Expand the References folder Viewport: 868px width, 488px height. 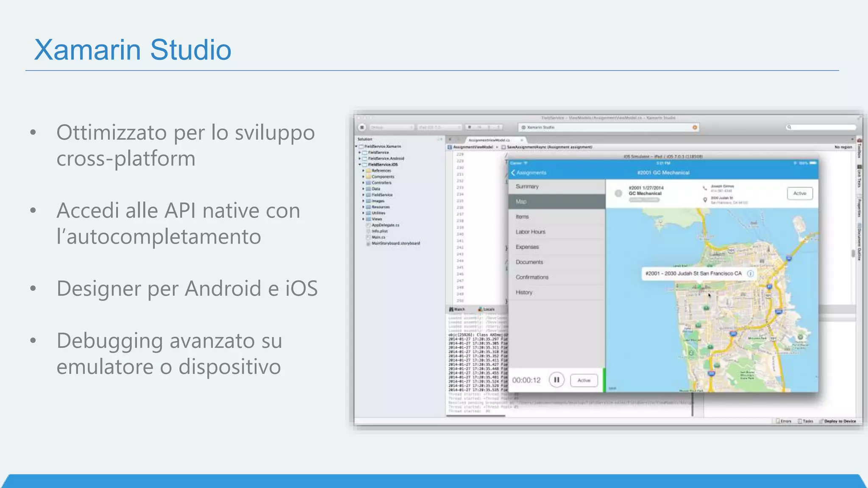(363, 171)
